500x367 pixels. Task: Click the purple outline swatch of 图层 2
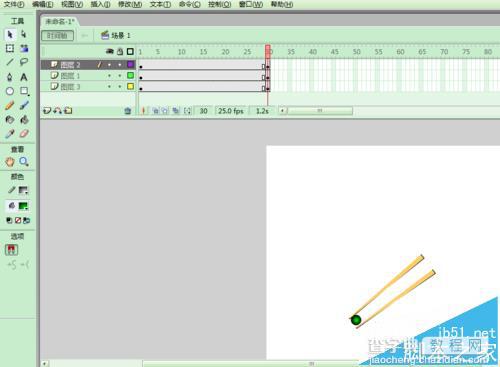click(131, 64)
